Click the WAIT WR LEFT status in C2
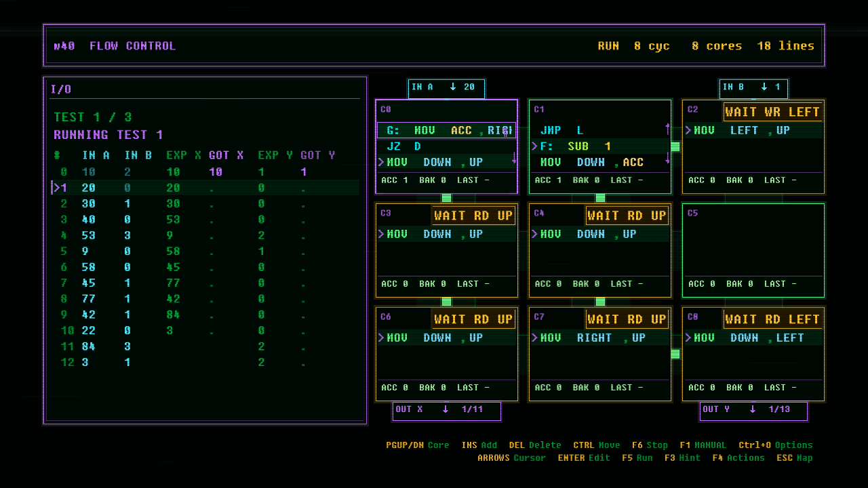 (772, 112)
